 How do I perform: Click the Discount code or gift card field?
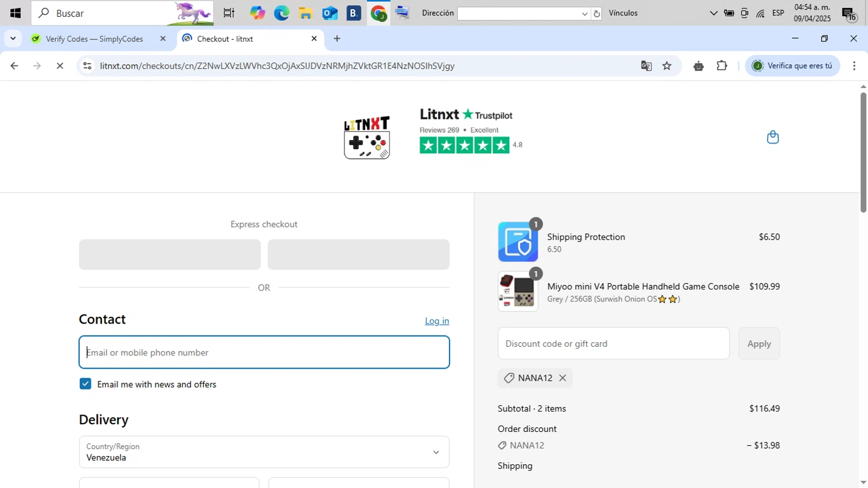[613, 343]
